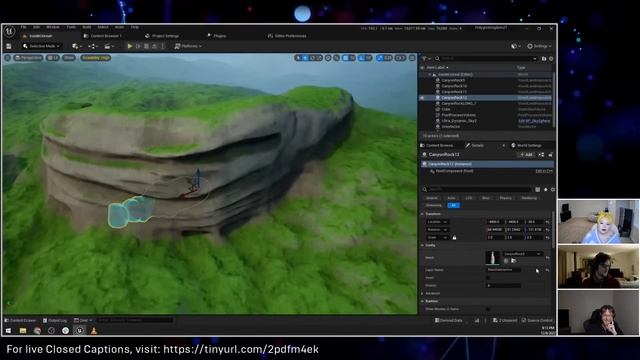Maximize or restore the viewport layout icon
The height and width of the screenshot is (360, 640).
412,58
